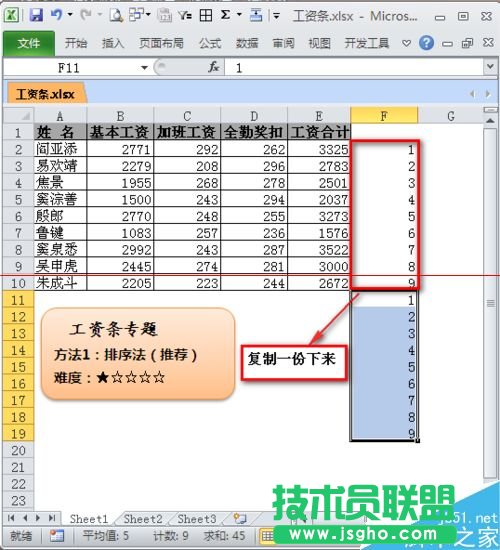Click the AutoSum sigma icon

tap(226, 15)
